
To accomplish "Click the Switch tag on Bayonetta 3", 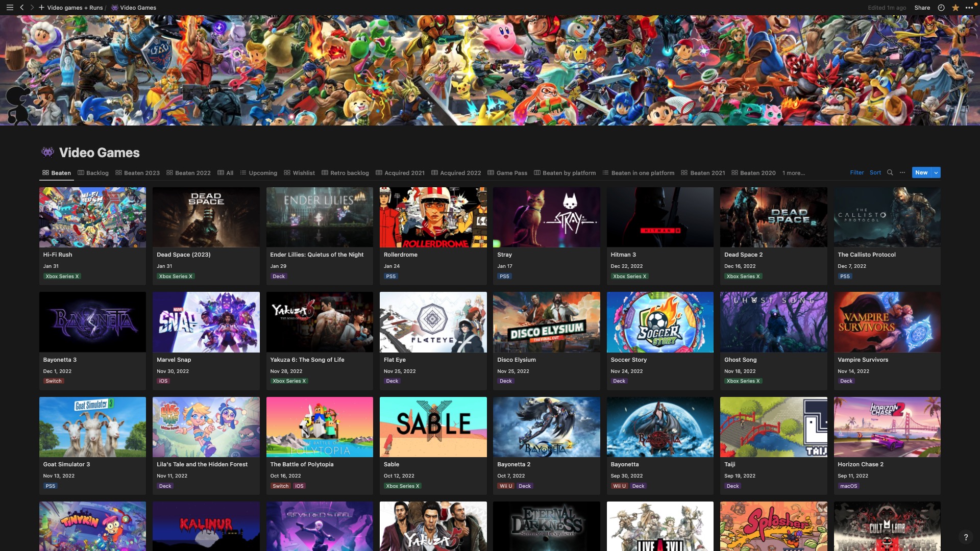I will click(54, 381).
